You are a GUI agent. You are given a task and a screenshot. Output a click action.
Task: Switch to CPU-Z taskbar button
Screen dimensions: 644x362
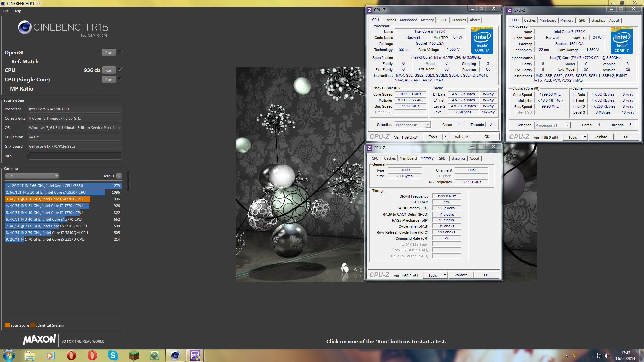pyautogui.click(x=195, y=355)
